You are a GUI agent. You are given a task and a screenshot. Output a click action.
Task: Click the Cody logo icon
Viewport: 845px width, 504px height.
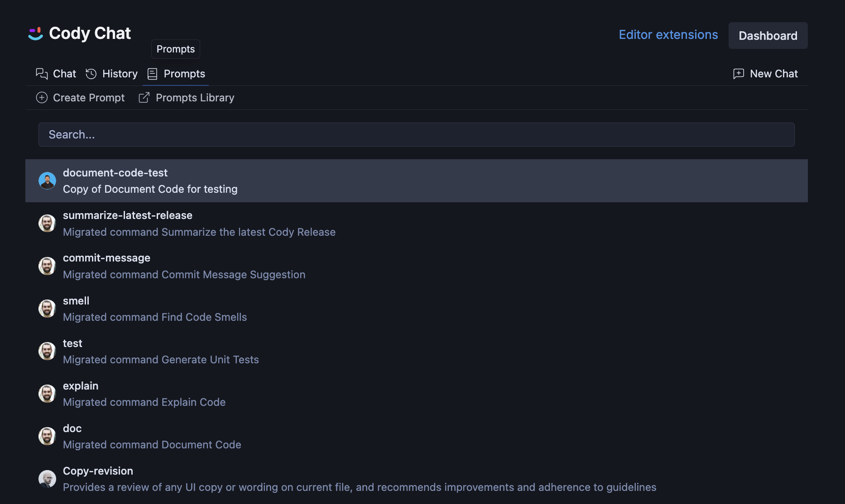pyautogui.click(x=35, y=33)
